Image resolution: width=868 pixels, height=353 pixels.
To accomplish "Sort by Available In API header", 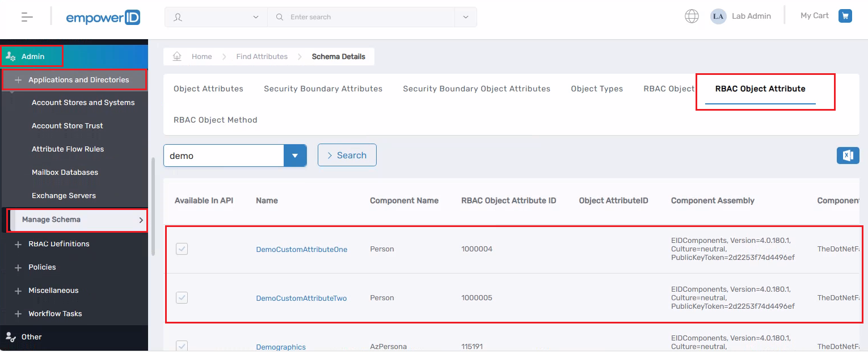I will pos(204,200).
